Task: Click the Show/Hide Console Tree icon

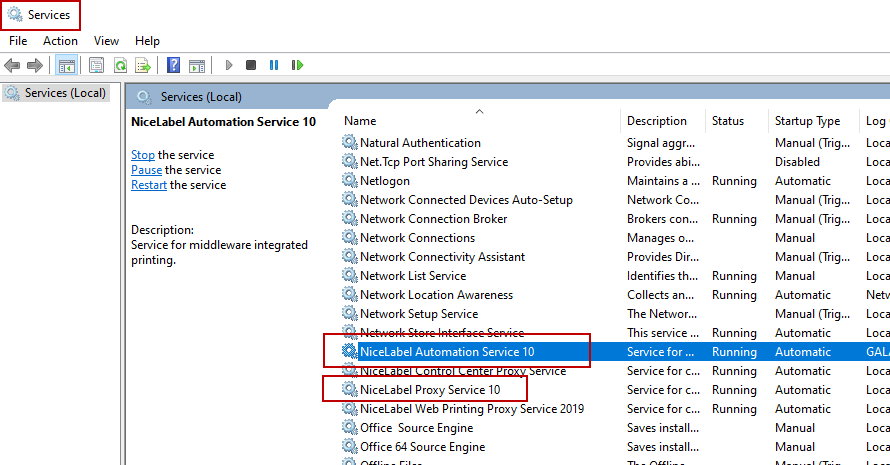Action: tap(67, 66)
